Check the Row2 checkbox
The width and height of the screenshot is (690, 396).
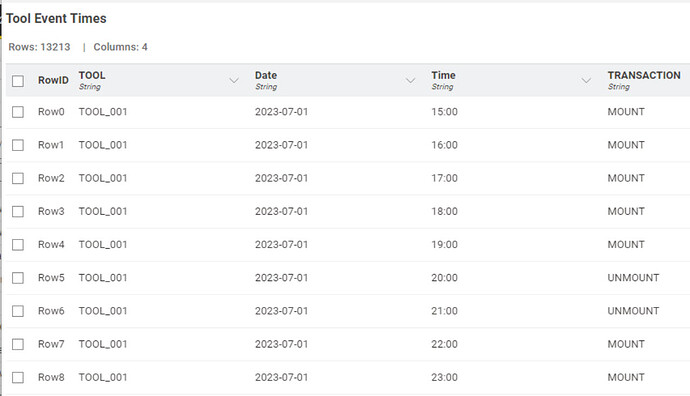coord(18,178)
